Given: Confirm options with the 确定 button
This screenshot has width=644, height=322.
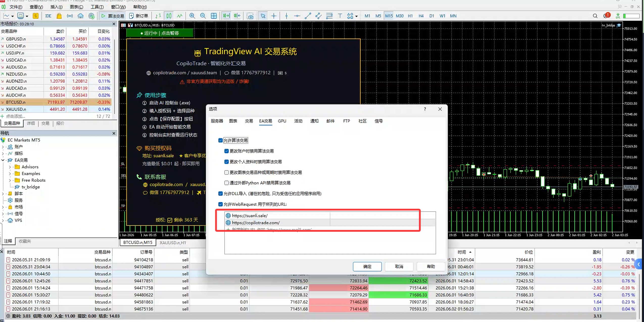Looking at the screenshot, I should [367, 266].
